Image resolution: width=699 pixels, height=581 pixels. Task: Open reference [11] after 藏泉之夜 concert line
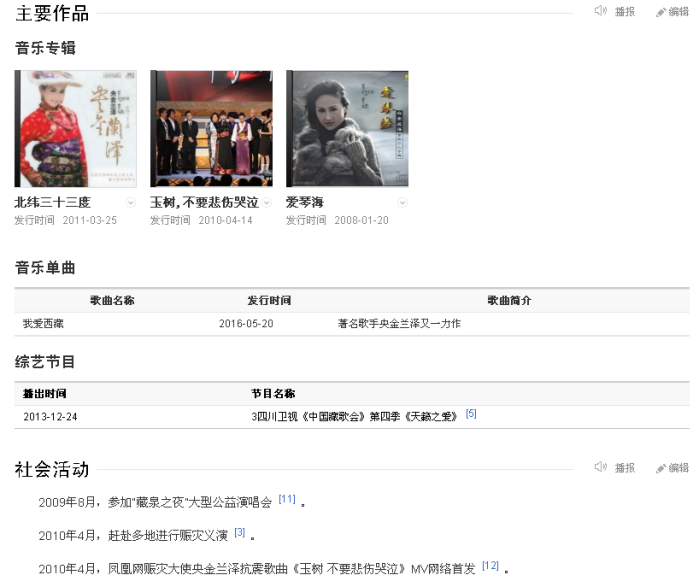[287, 498]
